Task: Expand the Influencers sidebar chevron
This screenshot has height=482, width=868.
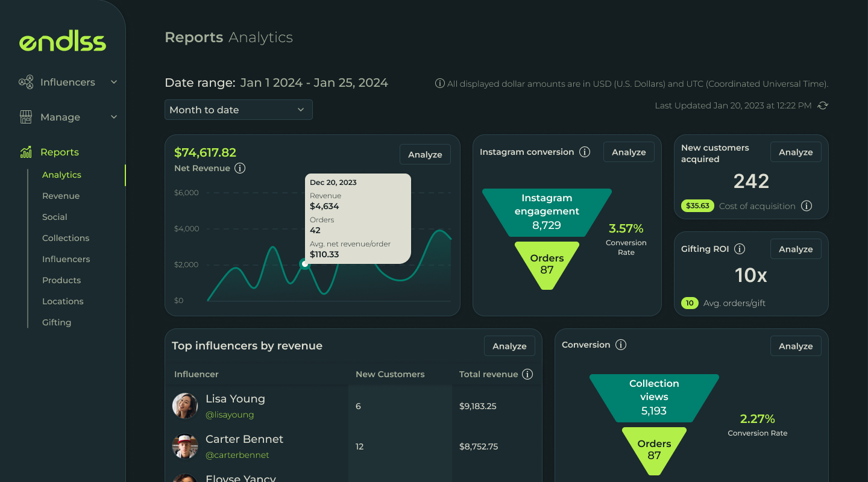Action: coord(114,82)
